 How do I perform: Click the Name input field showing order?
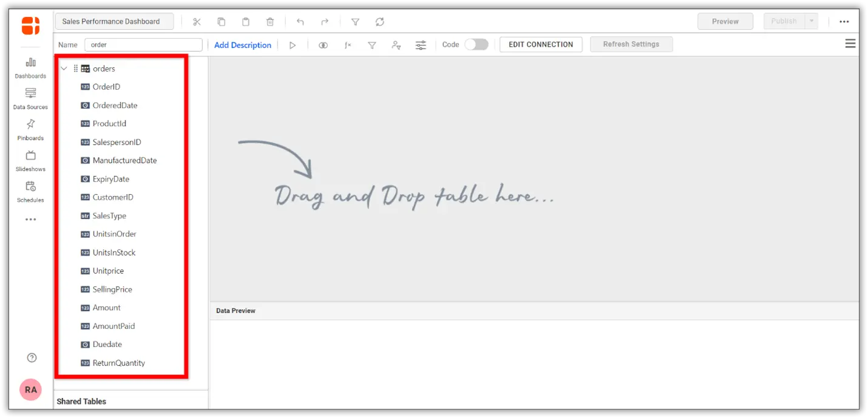point(143,44)
